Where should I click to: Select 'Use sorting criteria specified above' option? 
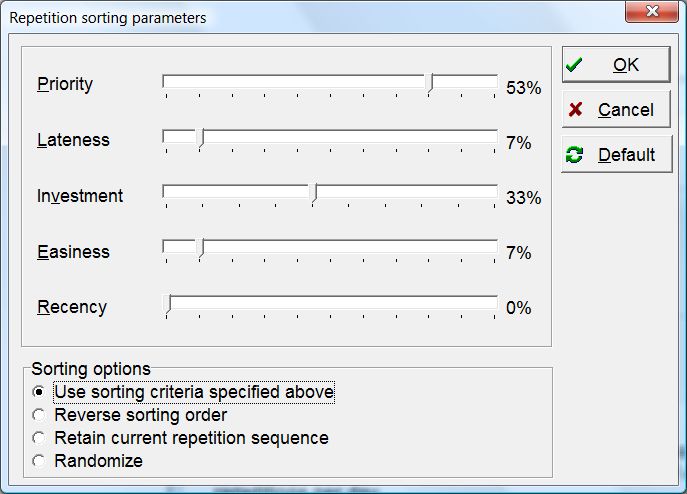39,392
